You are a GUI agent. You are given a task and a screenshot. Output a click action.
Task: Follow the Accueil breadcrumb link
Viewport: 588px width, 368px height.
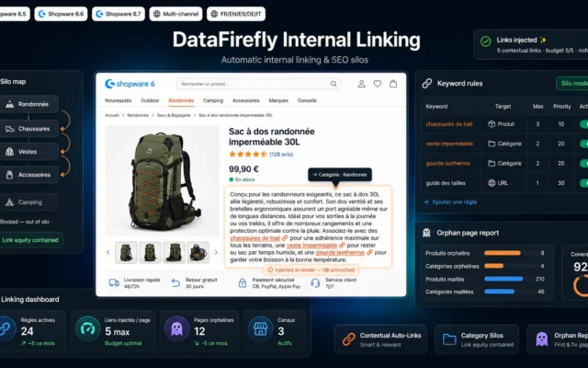112,115
